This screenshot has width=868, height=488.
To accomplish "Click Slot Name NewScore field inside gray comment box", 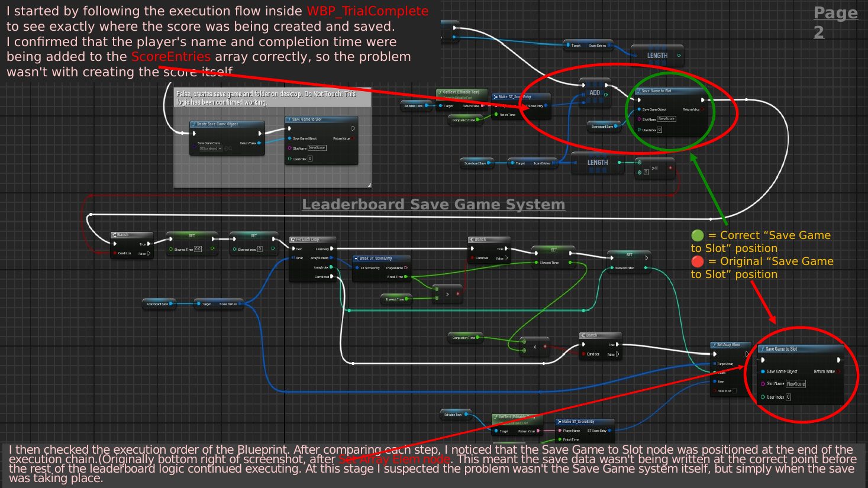I will coord(317,148).
